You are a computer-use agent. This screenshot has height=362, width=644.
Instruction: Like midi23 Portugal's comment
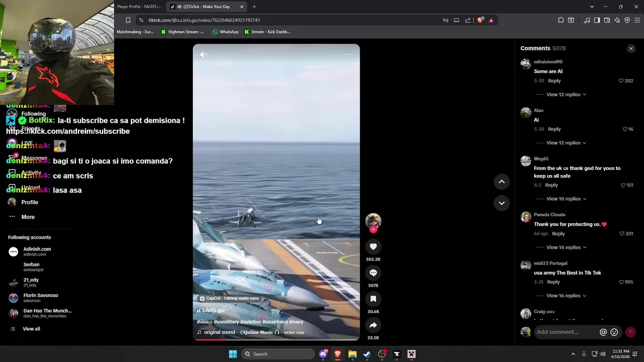(x=622, y=282)
